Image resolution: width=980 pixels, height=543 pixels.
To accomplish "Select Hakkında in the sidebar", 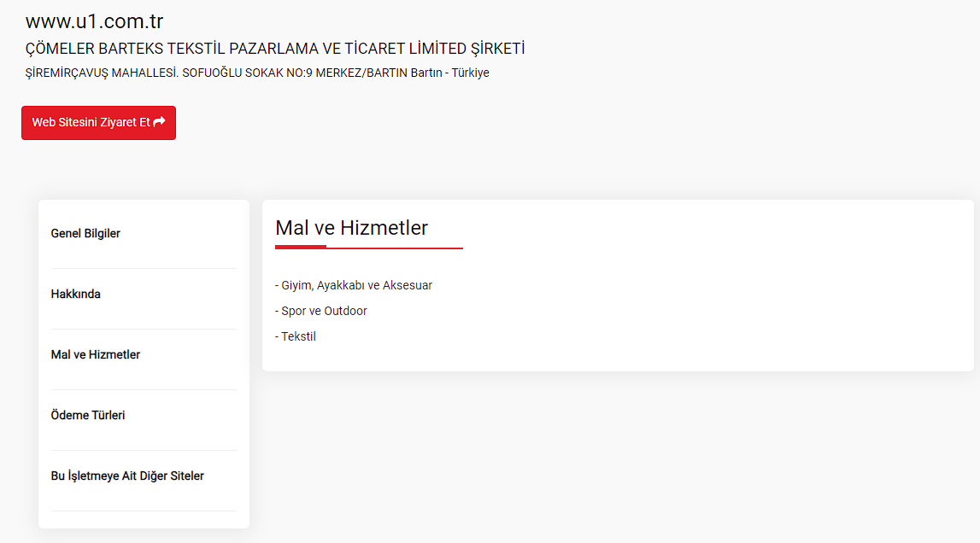I will coord(76,294).
